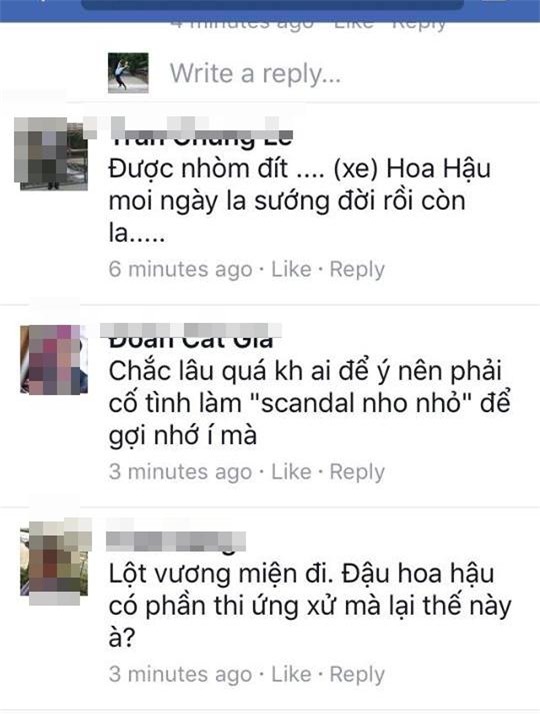Like the "Lột vương miện đi" comment
Viewport: 540px width, 716px height.
click(x=291, y=674)
